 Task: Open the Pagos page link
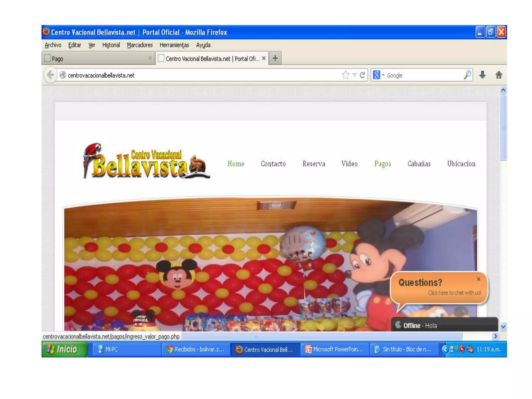[382, 164]
